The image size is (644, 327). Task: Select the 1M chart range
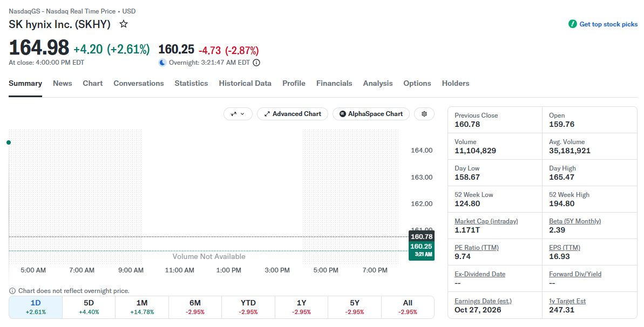142,307
